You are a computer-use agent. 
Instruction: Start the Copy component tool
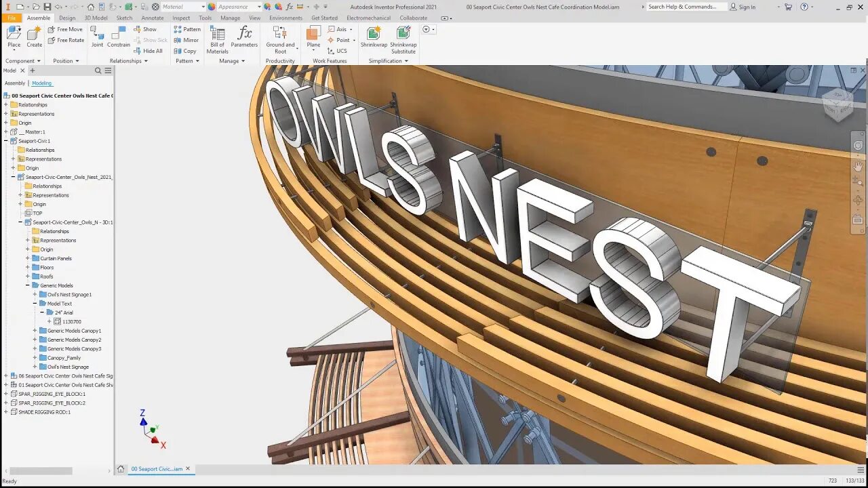pos(185,51)
